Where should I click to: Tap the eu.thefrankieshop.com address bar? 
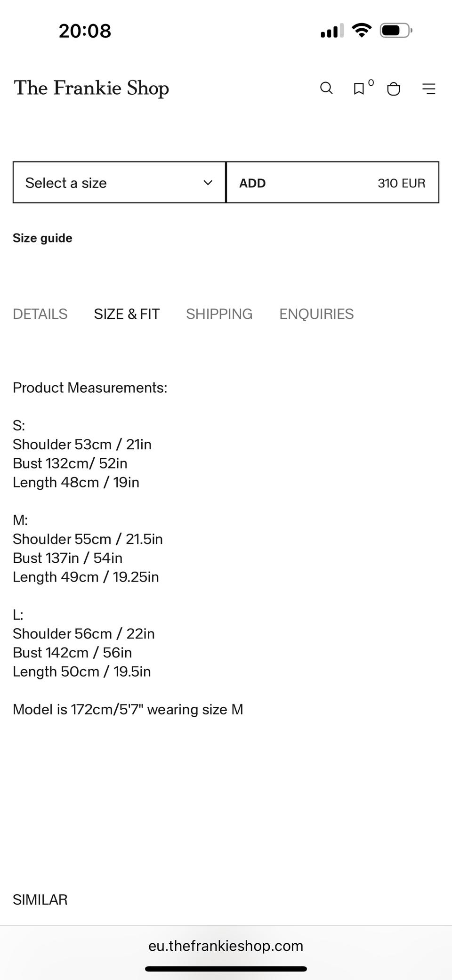(226, 946)
